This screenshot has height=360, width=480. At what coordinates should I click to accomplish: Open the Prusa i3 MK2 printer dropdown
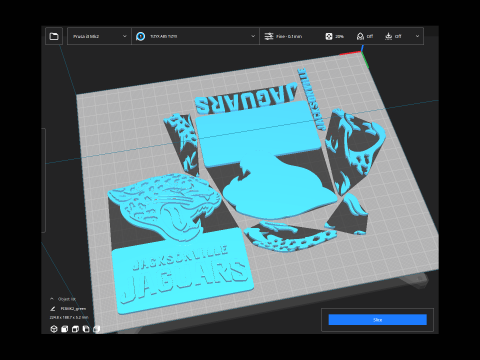click(99, 36)
